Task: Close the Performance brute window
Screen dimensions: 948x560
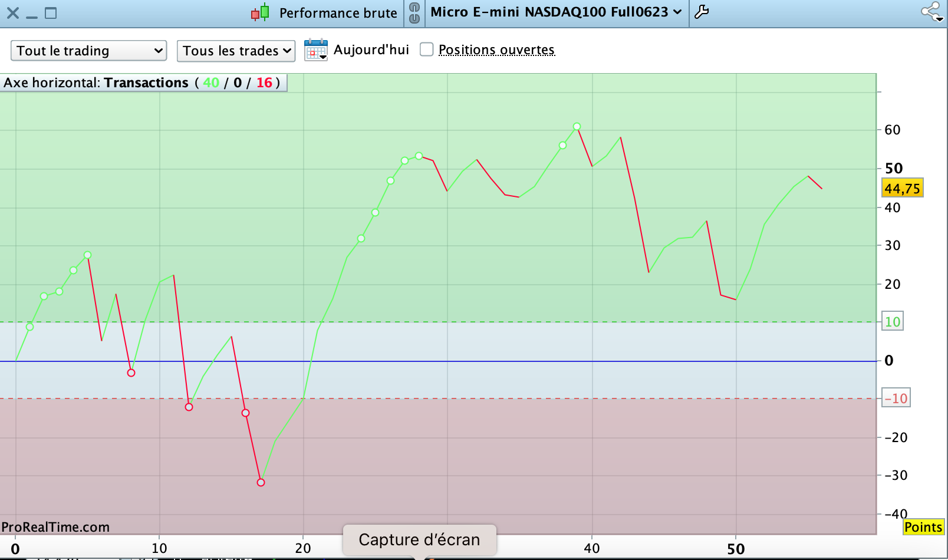Action: 12,12
